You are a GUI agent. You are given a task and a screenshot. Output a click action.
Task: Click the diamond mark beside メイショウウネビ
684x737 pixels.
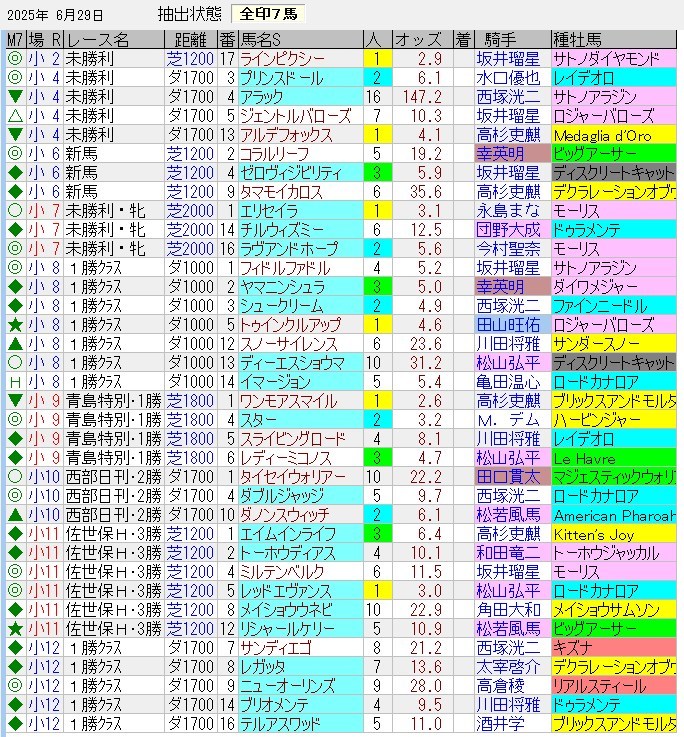(x=16, y=610)
